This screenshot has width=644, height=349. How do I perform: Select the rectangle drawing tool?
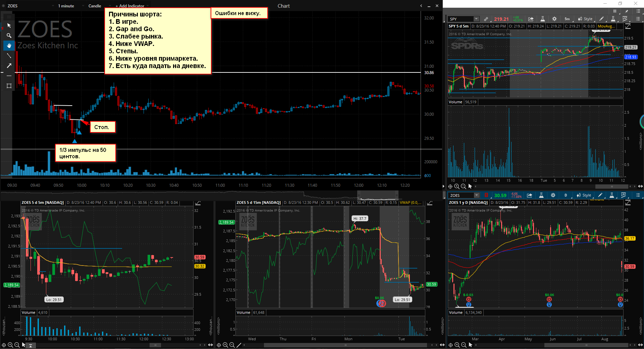click(9, 86)
